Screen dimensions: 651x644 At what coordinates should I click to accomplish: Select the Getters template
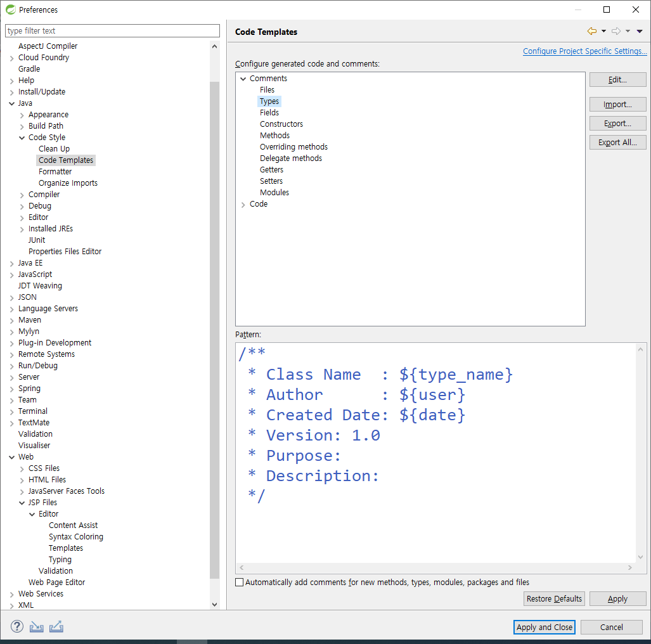click(271, 170)
